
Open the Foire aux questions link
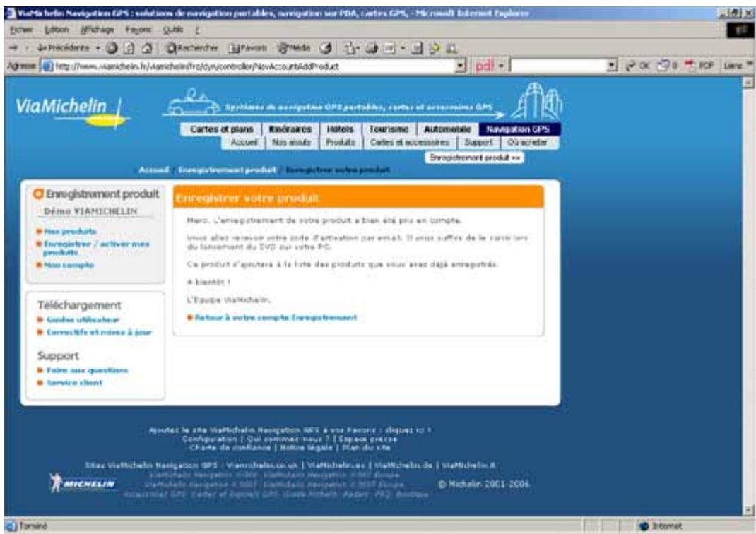(88, 370)
